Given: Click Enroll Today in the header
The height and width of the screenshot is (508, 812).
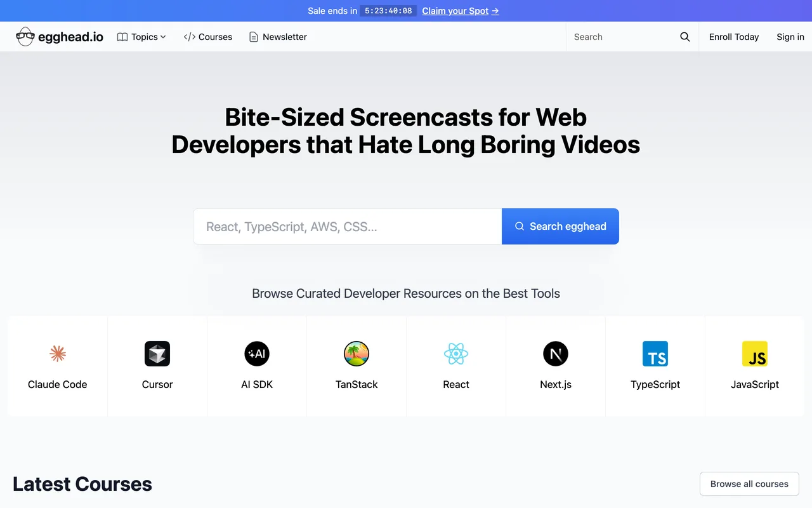Looking at the screenshot, I should click(734, 37).
